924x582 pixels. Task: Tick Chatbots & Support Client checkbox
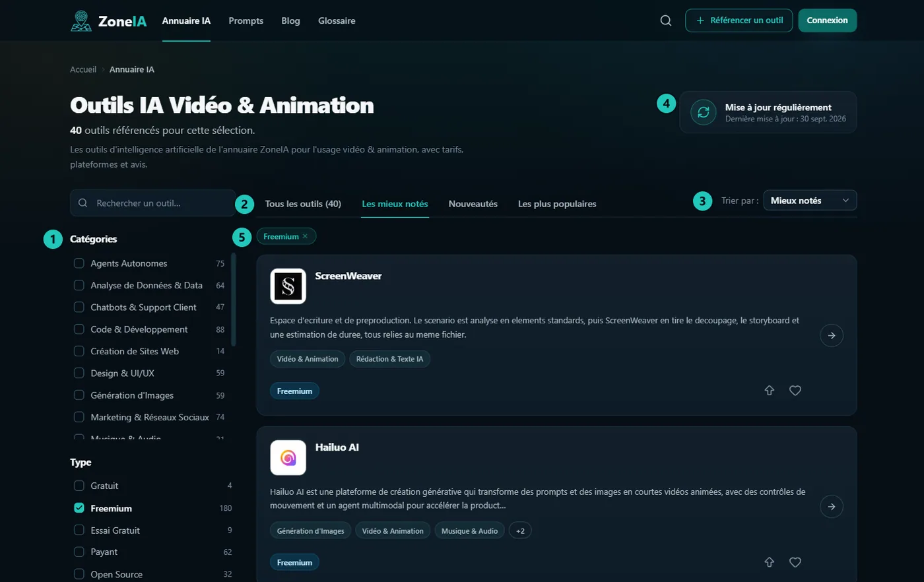(x=79, y=307)
